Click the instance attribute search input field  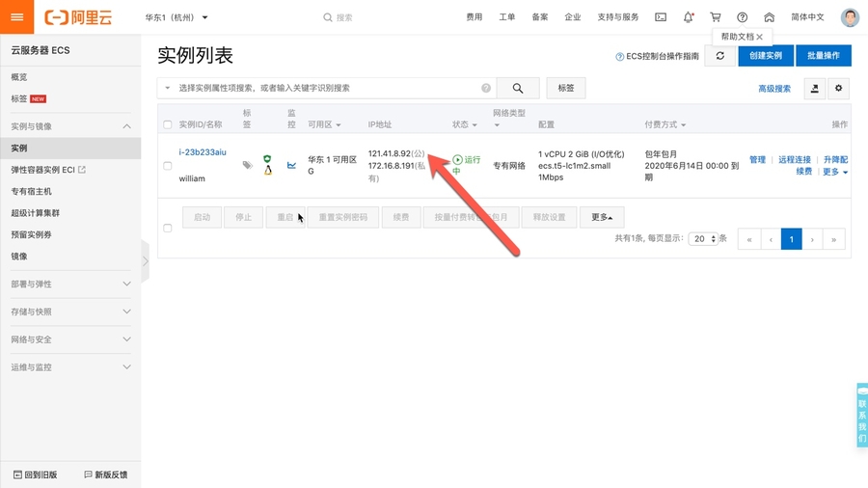click(x=328, y=88)
